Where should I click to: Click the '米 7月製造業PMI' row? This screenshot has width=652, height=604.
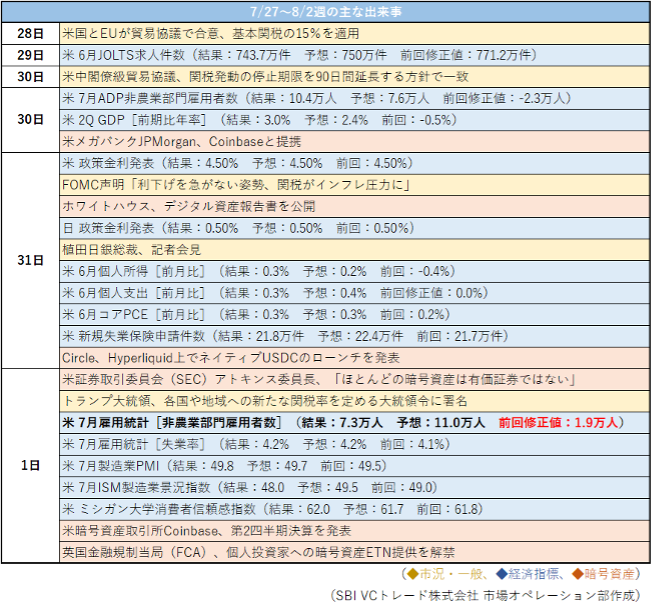(355, 466)
